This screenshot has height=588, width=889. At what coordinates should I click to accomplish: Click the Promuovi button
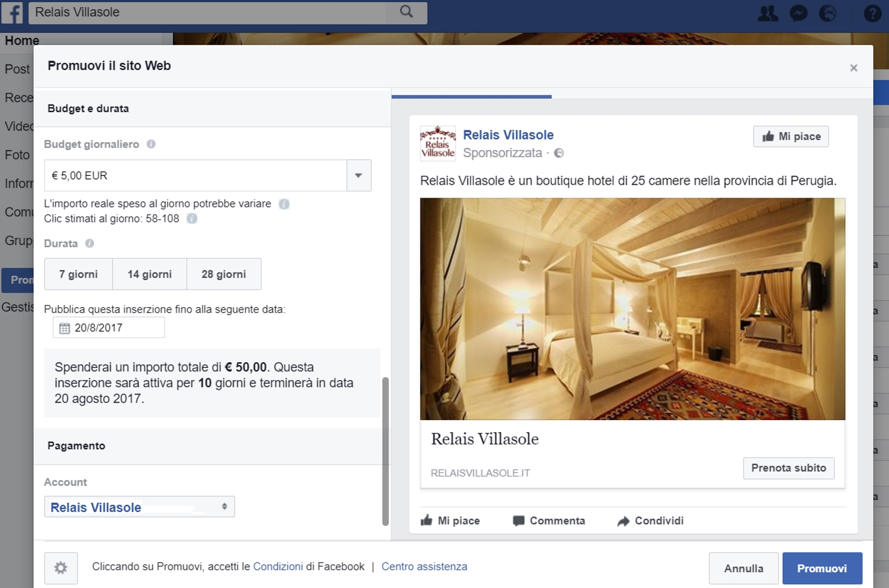coord(822,568)
